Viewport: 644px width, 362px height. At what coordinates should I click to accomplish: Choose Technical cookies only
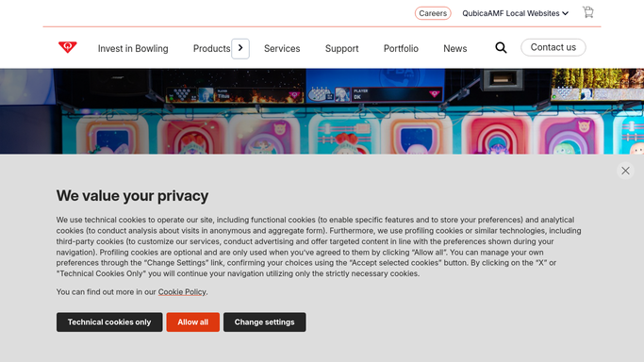click(x=109, y=322)
